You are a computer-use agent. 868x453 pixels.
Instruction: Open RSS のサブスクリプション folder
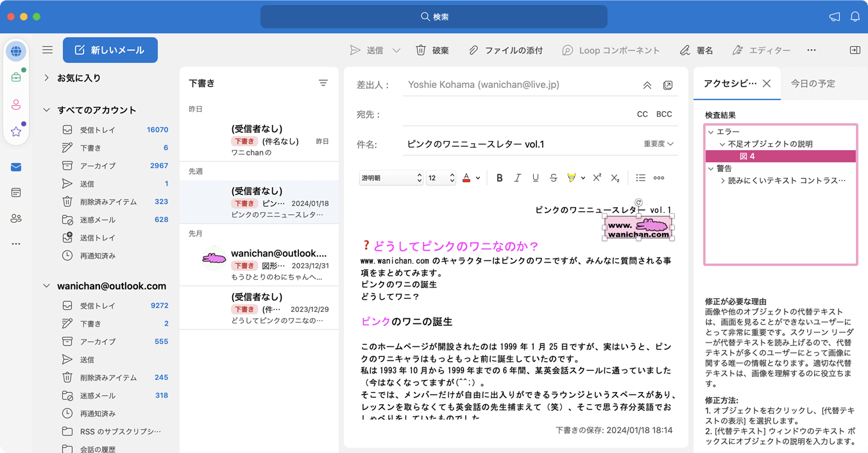114,431
